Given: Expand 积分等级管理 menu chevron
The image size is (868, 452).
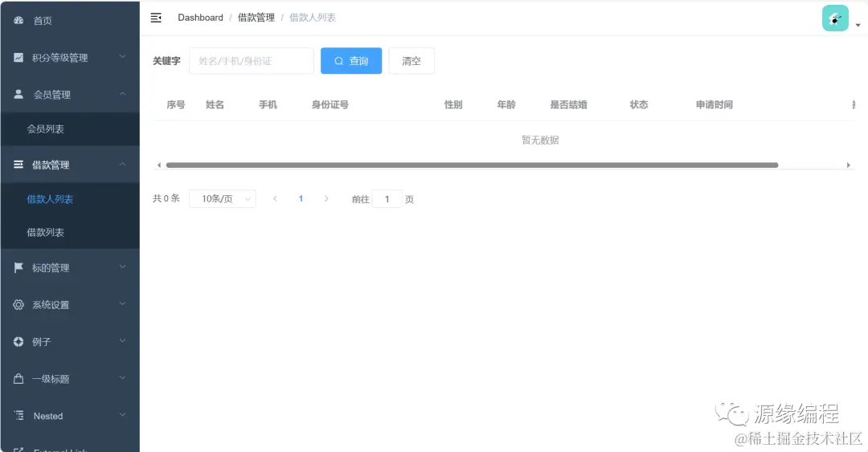Looking at the screenshot, I should [x=122, y=56].
